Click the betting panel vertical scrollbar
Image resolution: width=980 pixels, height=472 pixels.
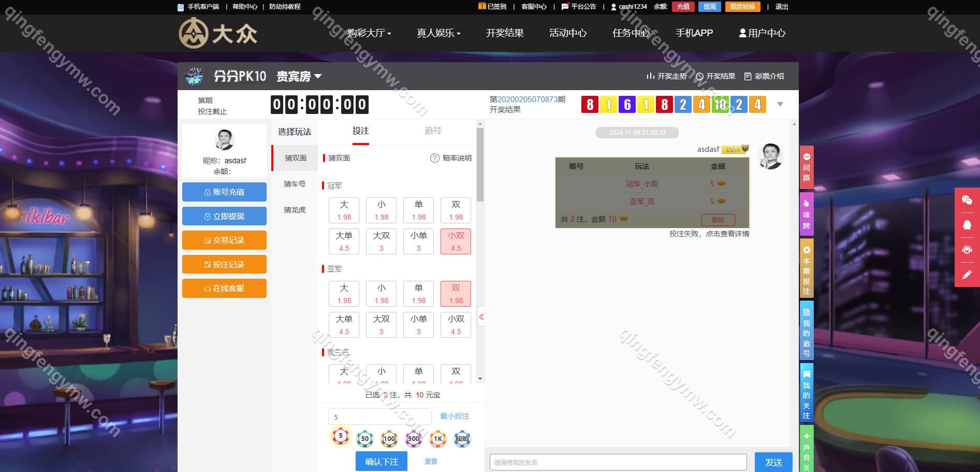click(x=480, y=166)
